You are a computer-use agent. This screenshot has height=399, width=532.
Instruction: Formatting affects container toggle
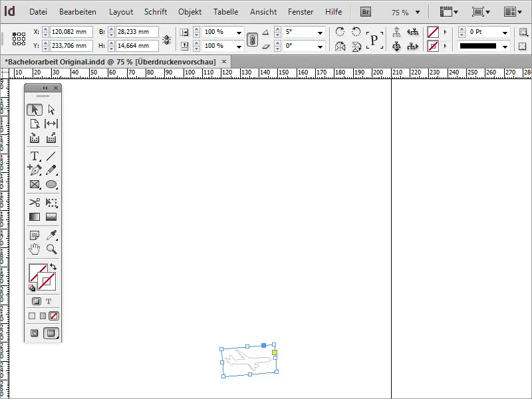(x=37, y=301)
